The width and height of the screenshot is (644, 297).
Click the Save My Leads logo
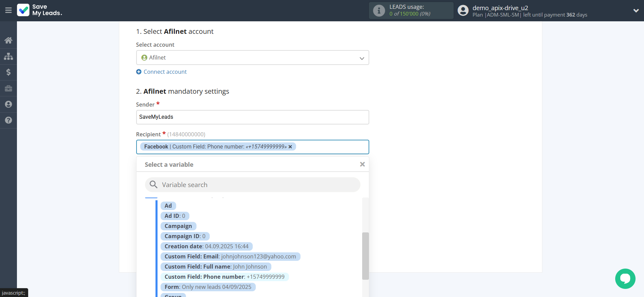pos(40,10)
